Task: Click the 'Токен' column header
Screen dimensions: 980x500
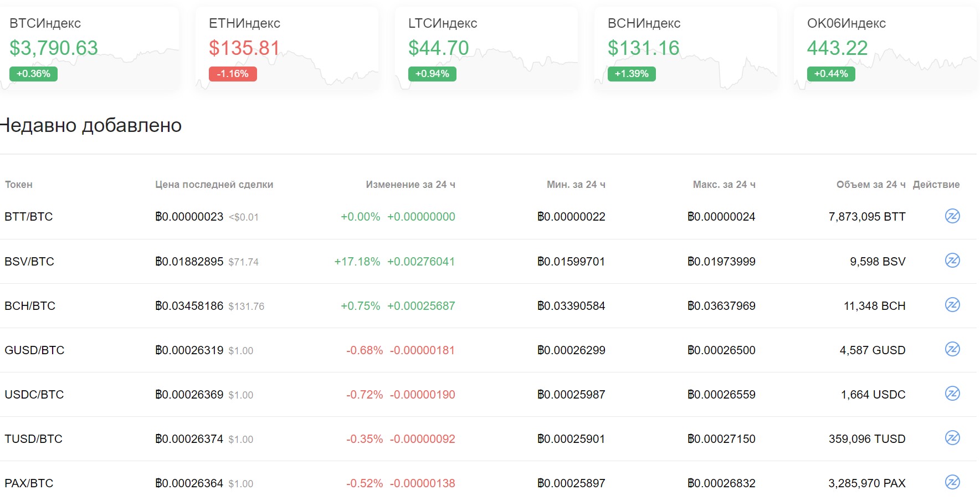Action: pyautogui.click(x=19, y=185)
